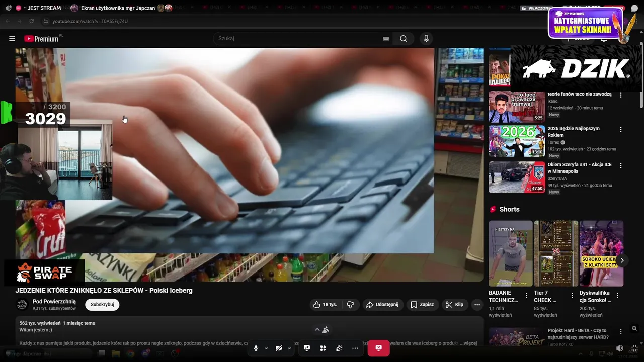644x362 pixels.
Task: Open options menu for 'Projekt Hard - BETA'
Action: 620,331
